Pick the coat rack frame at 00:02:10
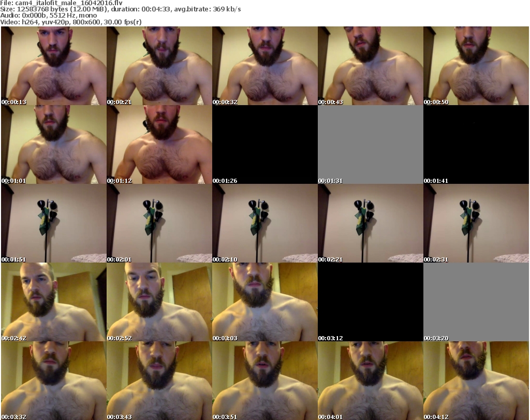The width and height of the screenshot is (530, 420). [265, 224]
